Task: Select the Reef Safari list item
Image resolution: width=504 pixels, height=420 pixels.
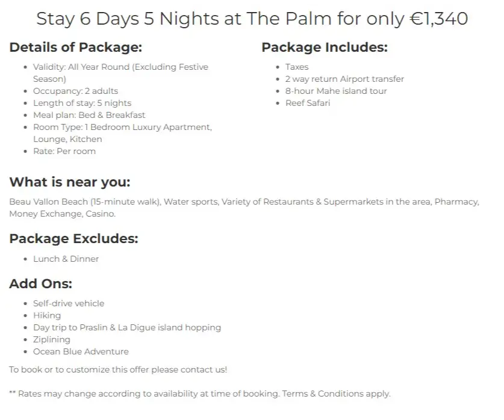Action: tap(308, 103)
